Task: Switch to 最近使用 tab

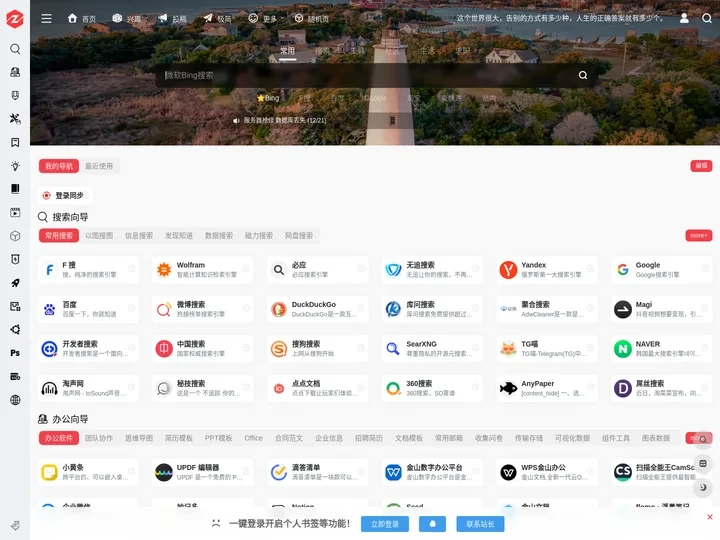Action: (x=99, y=166)
